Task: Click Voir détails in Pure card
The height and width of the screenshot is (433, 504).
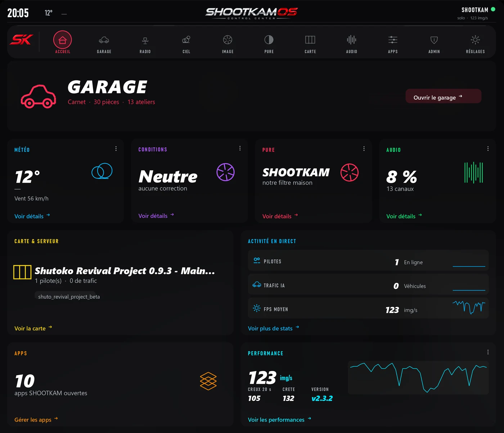Action: (280, 216)
